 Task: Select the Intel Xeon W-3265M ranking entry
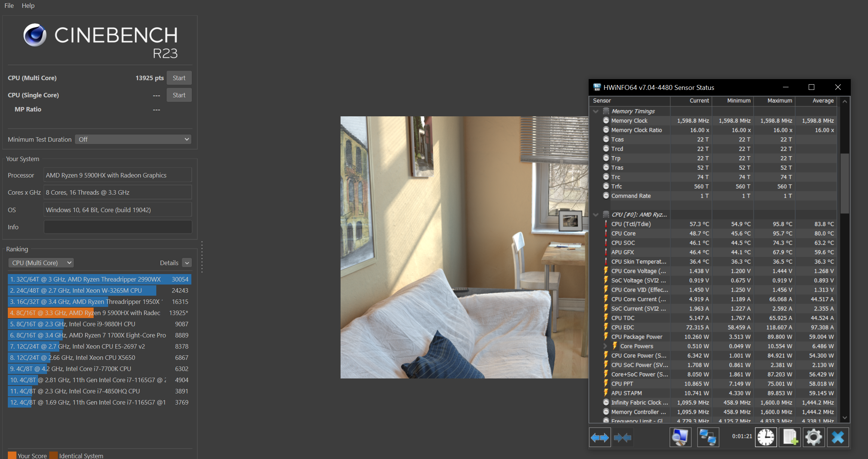(x=99, y=290)
